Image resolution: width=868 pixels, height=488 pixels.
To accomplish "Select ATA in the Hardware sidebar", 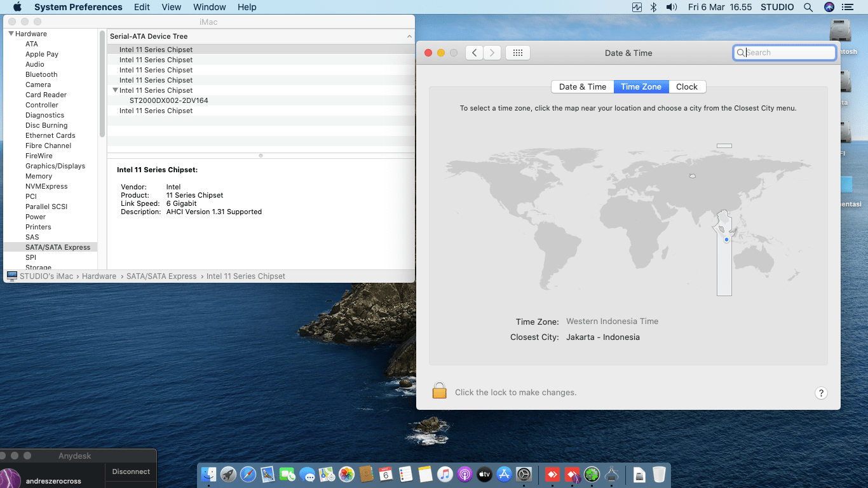I will click(32, 44).
